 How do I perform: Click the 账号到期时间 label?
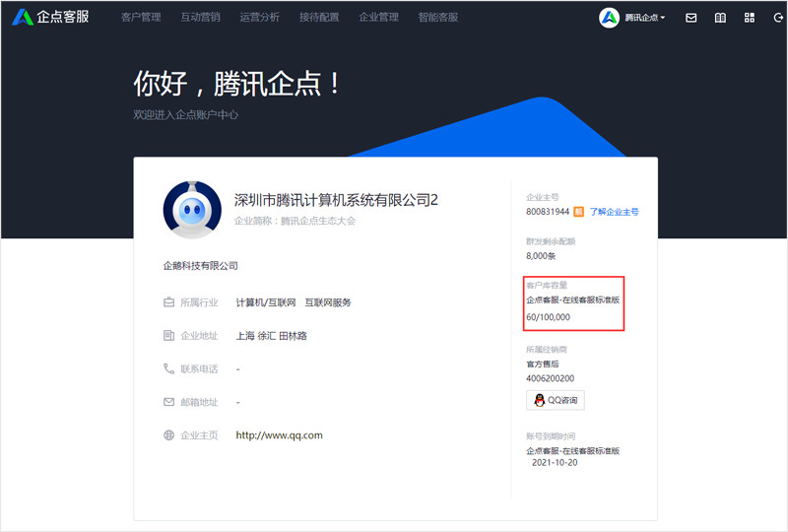[551, 436]
